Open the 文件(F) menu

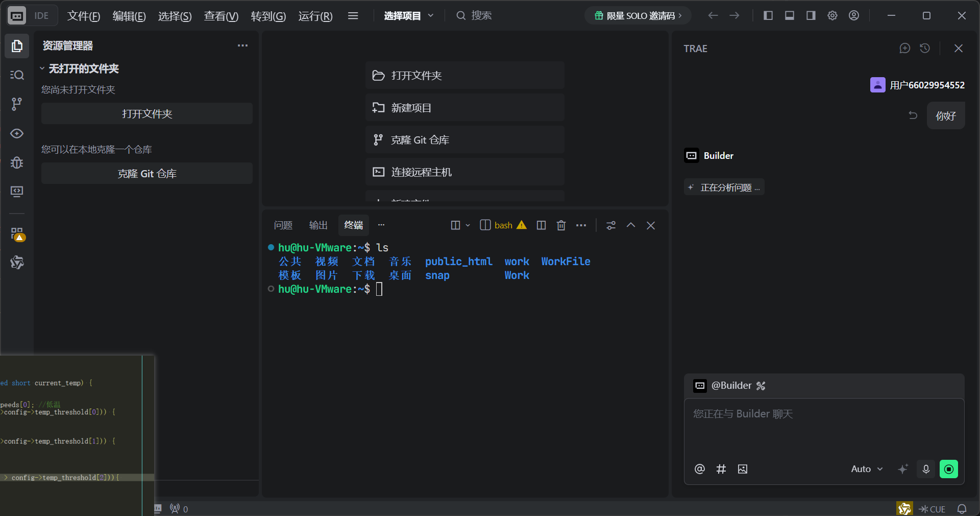[x=84, y=16]
